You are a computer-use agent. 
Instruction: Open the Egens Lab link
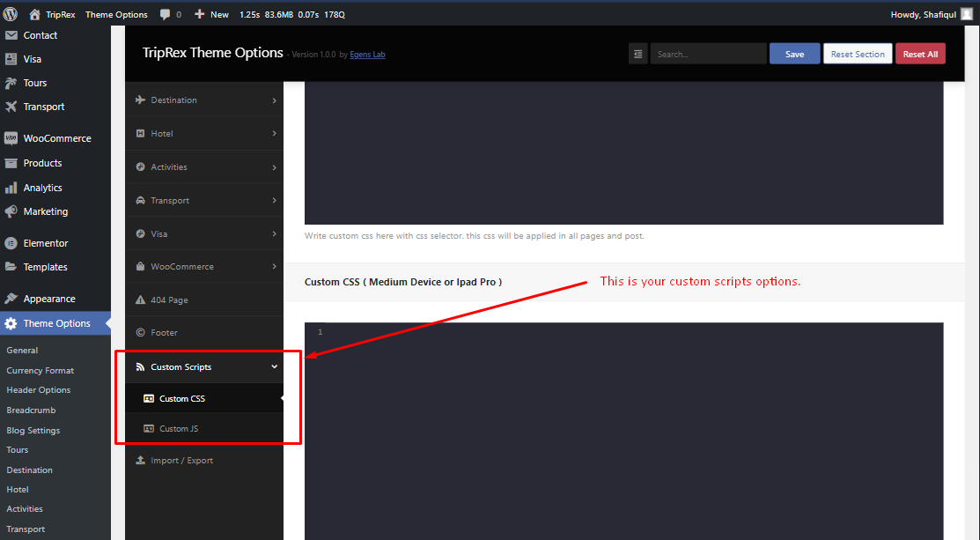[367, 55]
